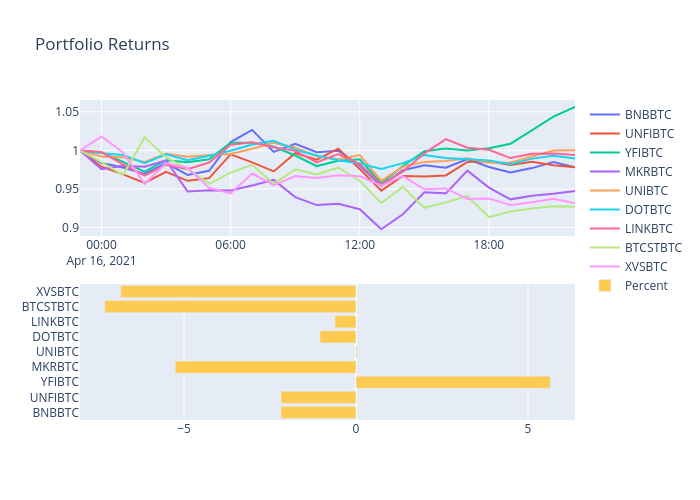Click the YFIBTC positive bar
700x500 pixels.
[452, 382]
